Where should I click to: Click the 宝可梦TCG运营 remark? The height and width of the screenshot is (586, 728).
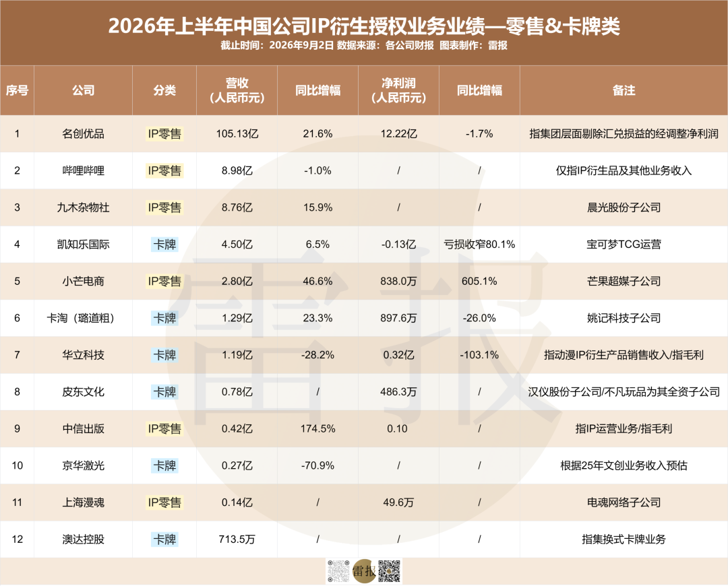tap(624, 244)
